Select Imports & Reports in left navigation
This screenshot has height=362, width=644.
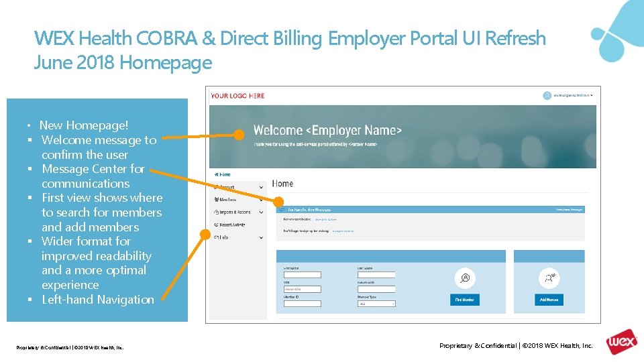(x=232, y=213)
